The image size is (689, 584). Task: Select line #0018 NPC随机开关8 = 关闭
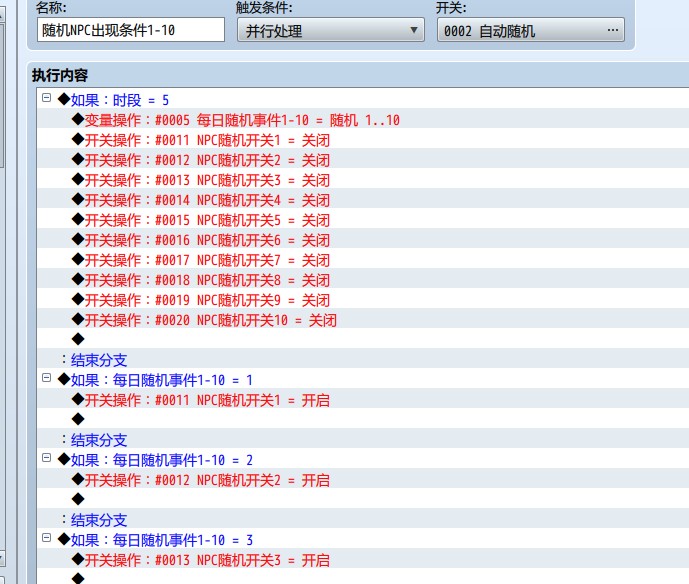[x=363, y=280]
